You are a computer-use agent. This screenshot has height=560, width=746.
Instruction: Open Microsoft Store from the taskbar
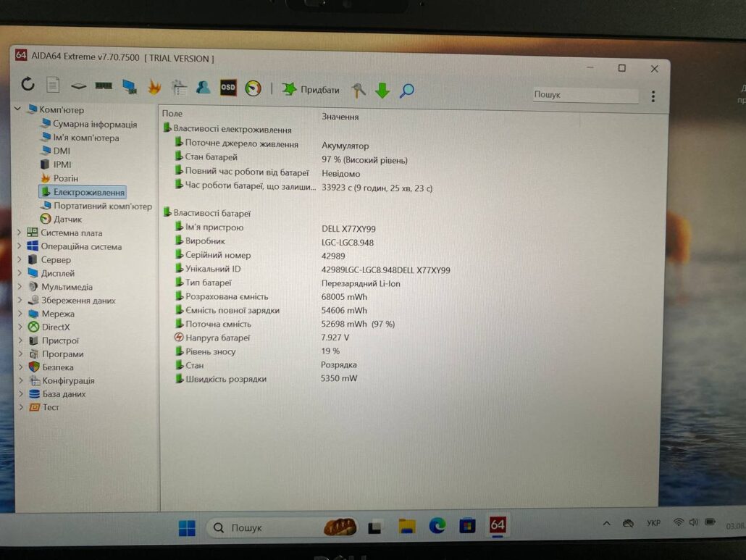pyautogui.click(x=467, y=526)
